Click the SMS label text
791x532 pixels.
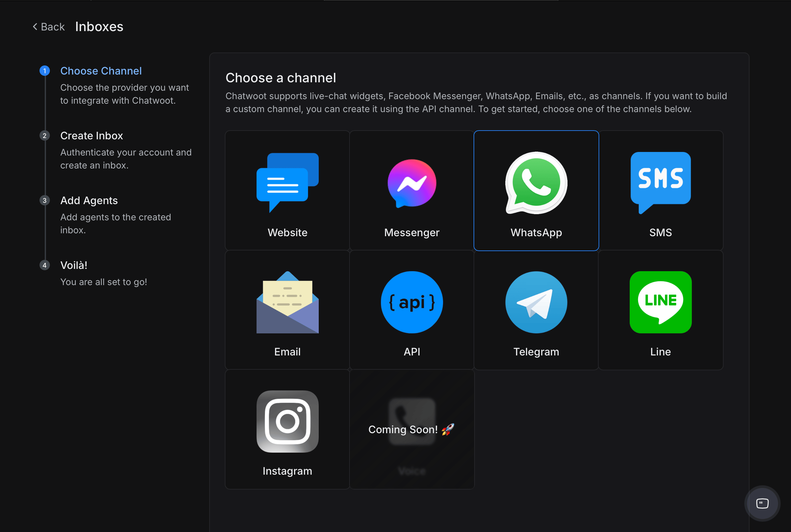tap(660, 232)
